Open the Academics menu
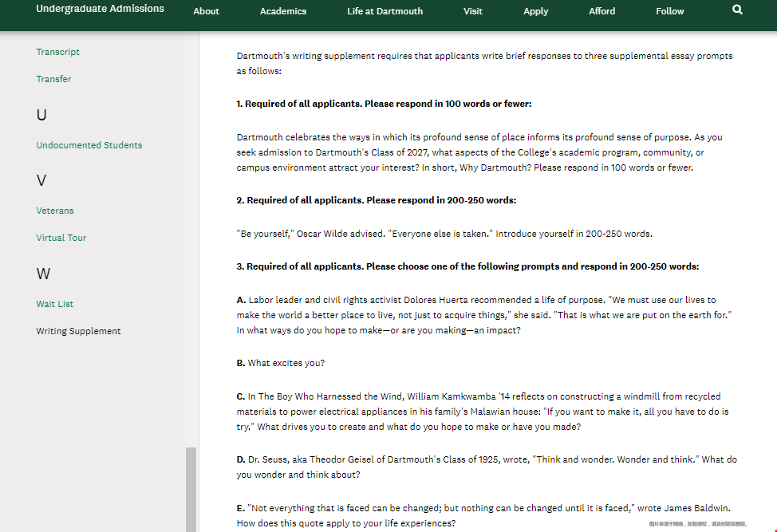 pyautogui.click(x=282, y=11)
